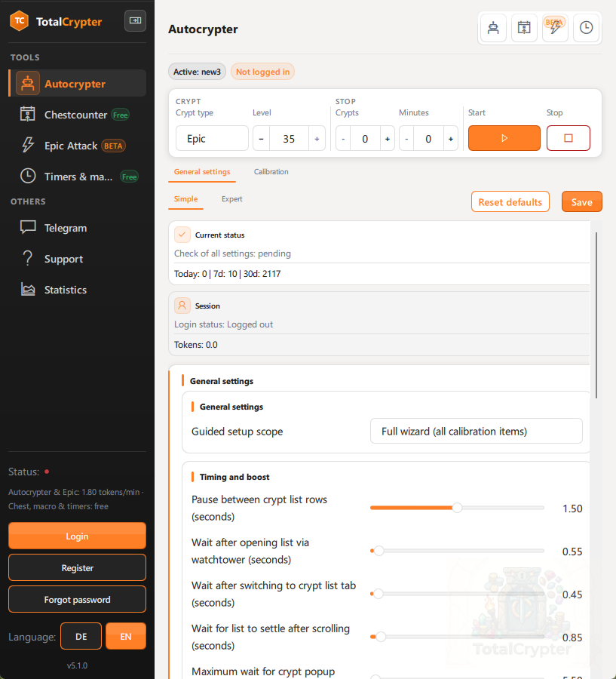Open the Epic Attack tool
The height and width of the screenshot is (679, 616).
coord(78,146)
